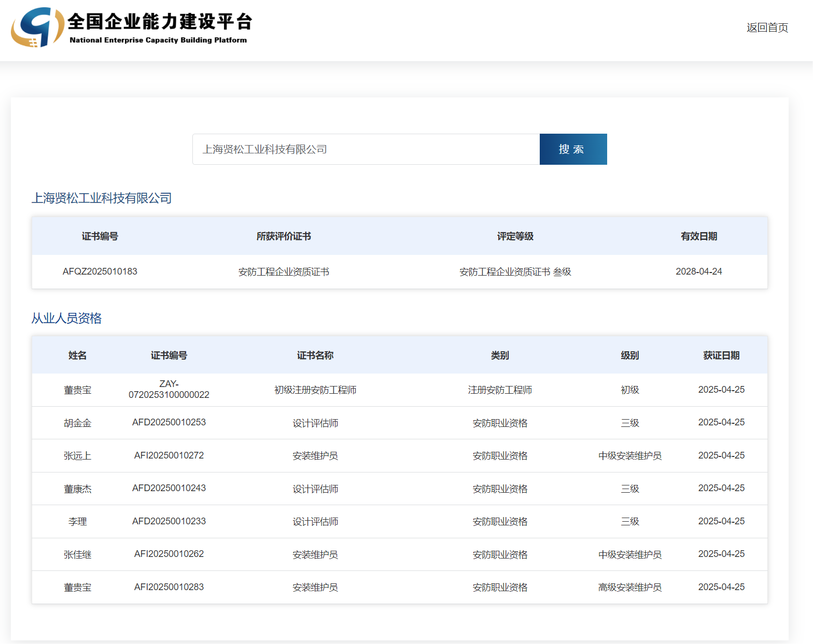Click the 高级安装维护员 level cell

[629, 587]
